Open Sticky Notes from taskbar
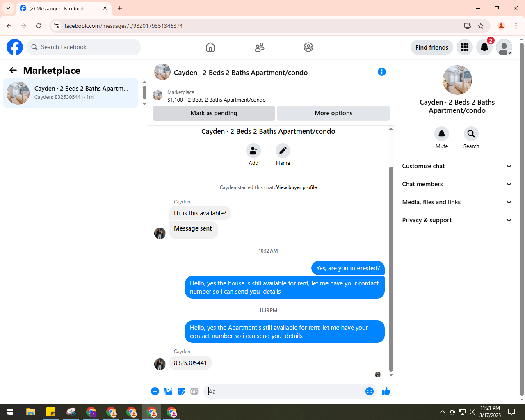The height and width of the screenshot is (420, 525). coord(51,412)
